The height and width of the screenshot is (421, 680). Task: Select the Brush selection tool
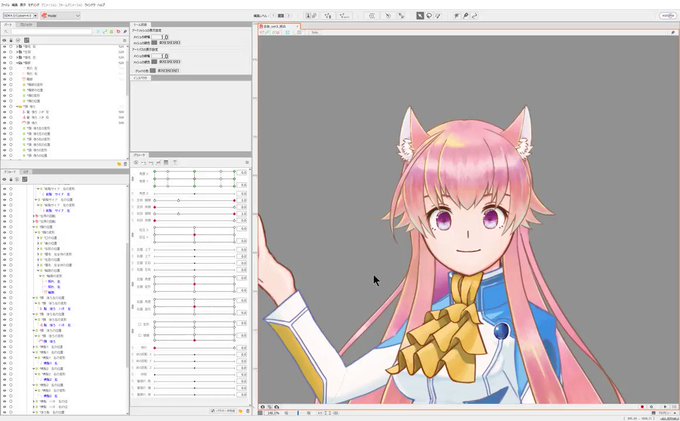pyautogui.click(x=438, y=16)
